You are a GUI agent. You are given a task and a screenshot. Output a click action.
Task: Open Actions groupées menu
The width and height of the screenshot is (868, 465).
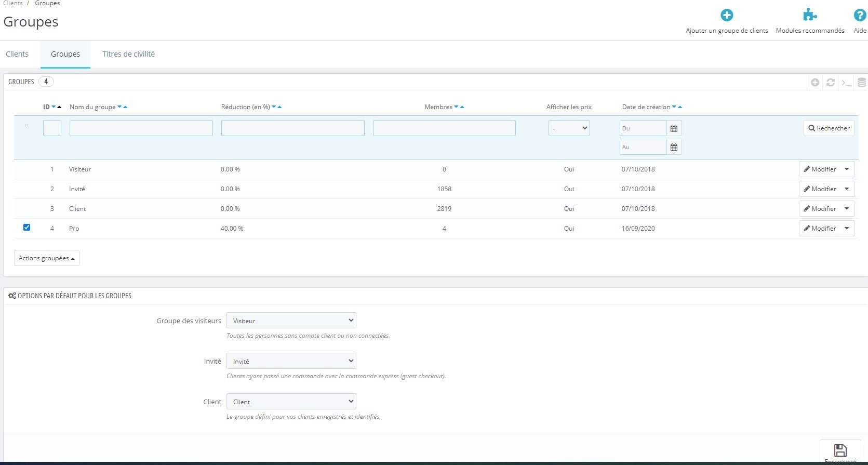[x=47, y=258]
